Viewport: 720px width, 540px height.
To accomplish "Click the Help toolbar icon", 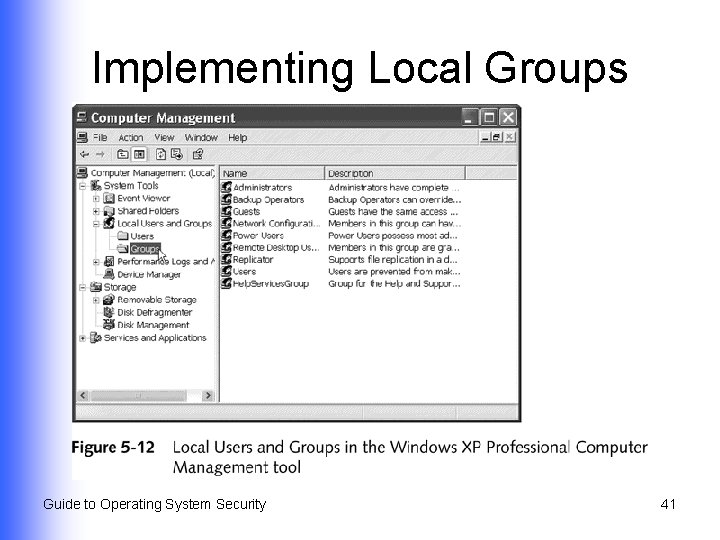I will (x=197, y=154).
